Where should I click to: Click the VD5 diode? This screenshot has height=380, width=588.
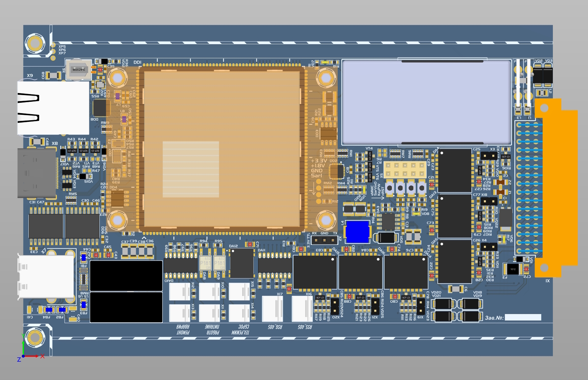click(386, 237)
